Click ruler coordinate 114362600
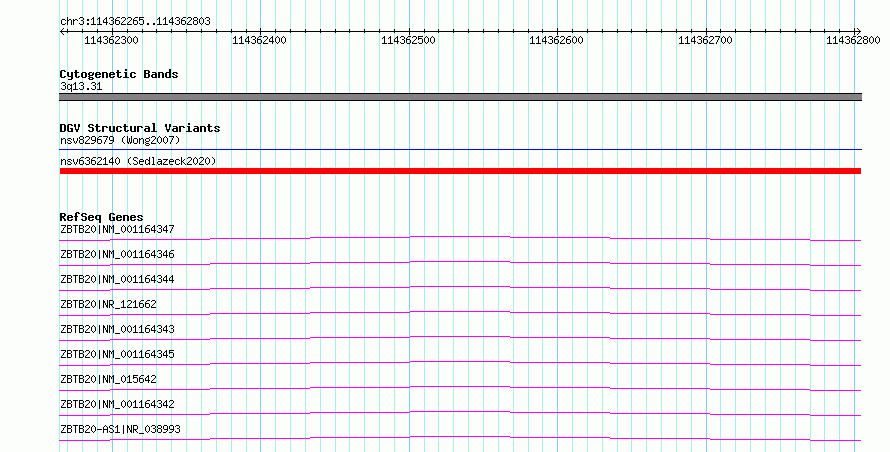 (x=556, y=40)
